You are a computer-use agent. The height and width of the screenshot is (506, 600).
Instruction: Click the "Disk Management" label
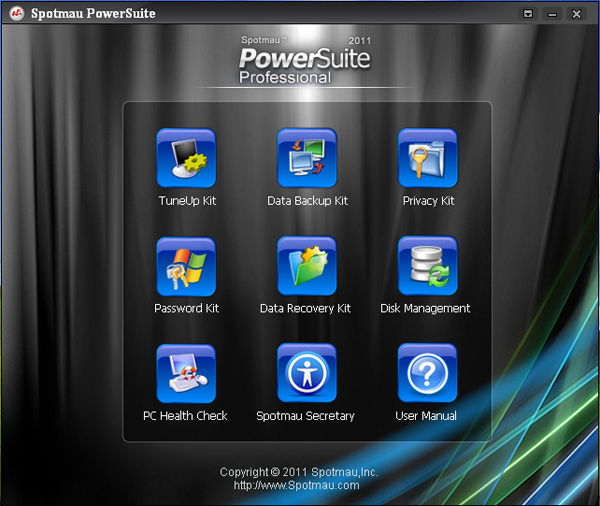pyautogui.click(x=425, y=308)
